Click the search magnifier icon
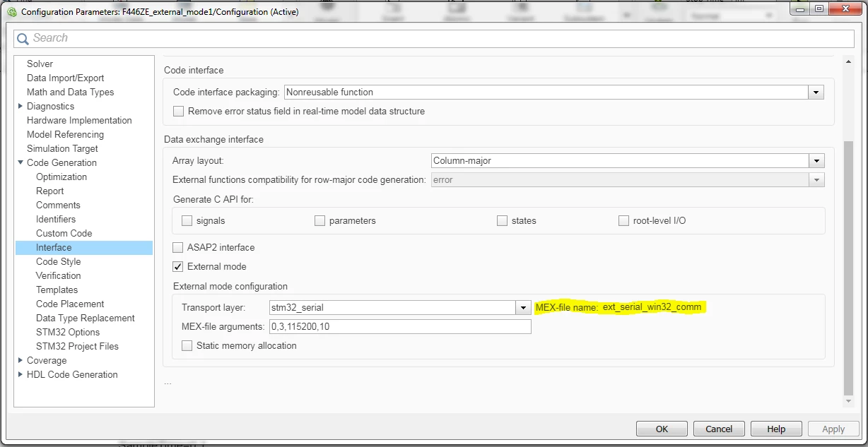This screenshot has height=447, width=868. tap(23, 38)
